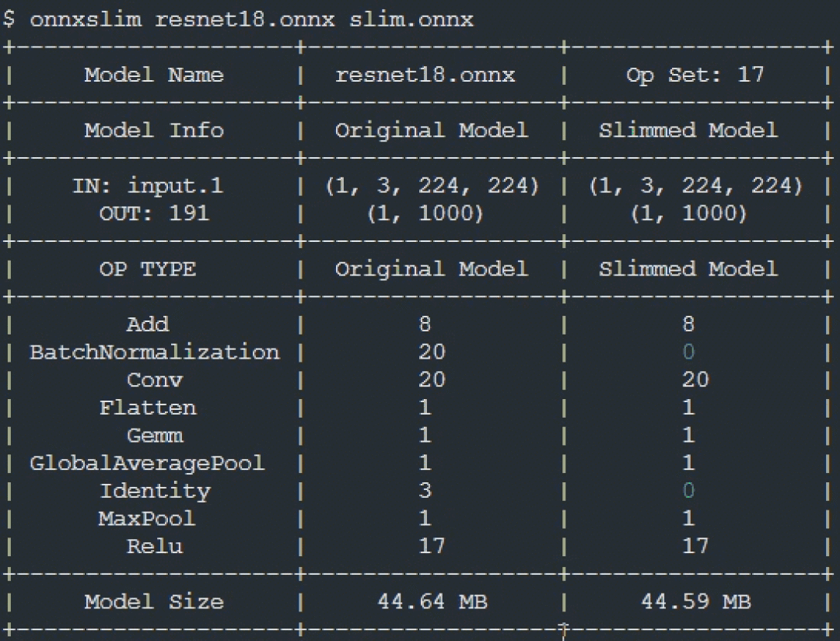Select the BatchNormalization row label
840x641 pixels.
154,352
